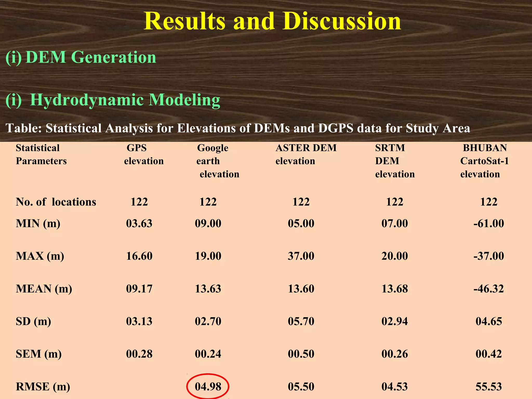Click Google earth SEM value 00.24
Viewport: 532px width, 399px height.
[208, 354]
